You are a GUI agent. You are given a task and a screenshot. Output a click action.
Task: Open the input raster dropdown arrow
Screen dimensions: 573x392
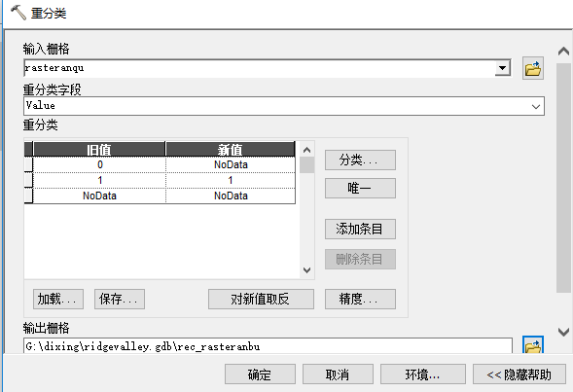pyautogui.click(x=503, y=68)
